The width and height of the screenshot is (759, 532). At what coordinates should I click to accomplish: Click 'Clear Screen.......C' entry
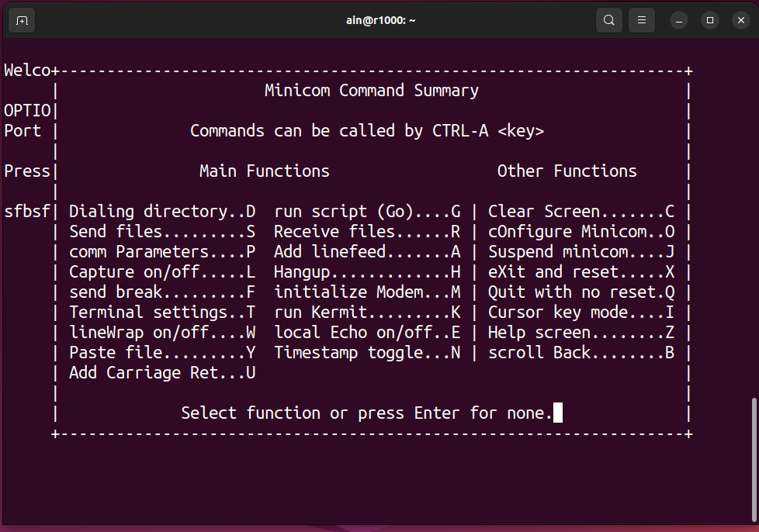click(581, 212)
